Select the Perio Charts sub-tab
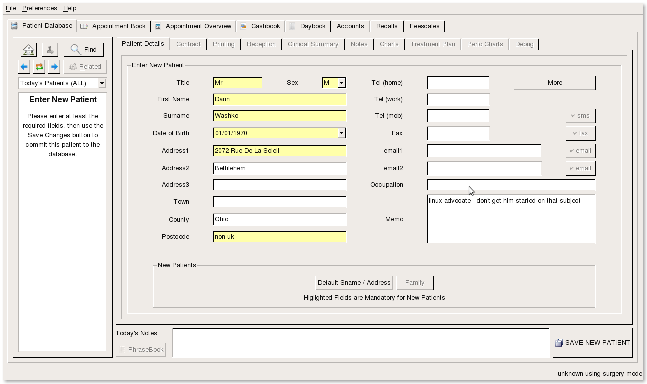 point(486,44)
